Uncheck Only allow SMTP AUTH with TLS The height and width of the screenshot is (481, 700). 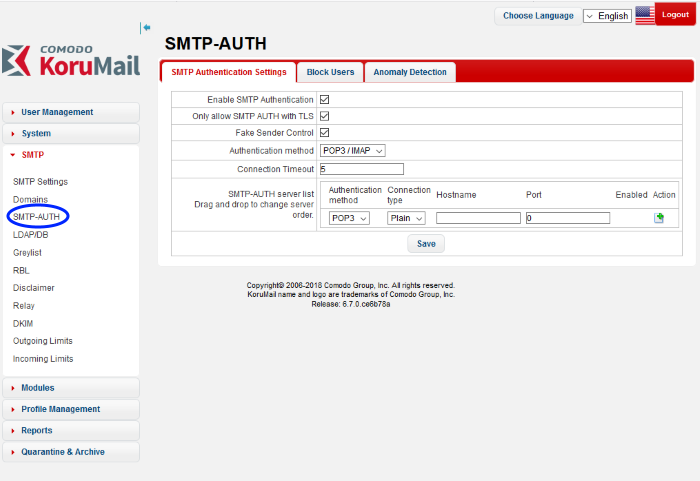tap(324, 116)
